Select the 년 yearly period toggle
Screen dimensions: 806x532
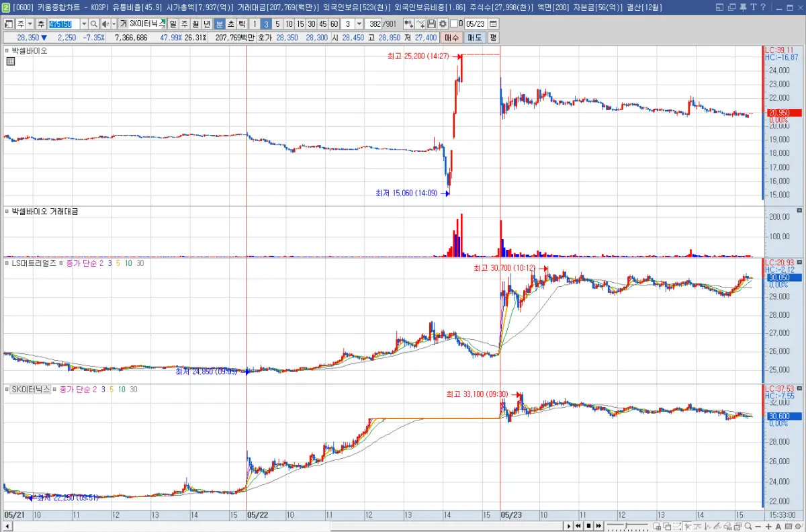(207, 24)
